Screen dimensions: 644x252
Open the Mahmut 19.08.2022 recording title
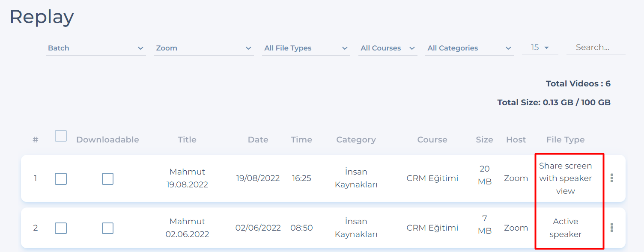[187, 178]
